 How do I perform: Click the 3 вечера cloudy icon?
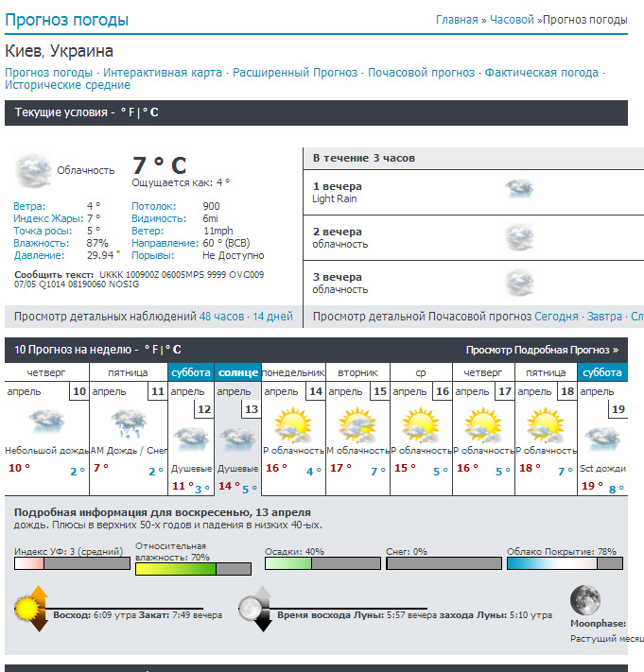[519, 283]
